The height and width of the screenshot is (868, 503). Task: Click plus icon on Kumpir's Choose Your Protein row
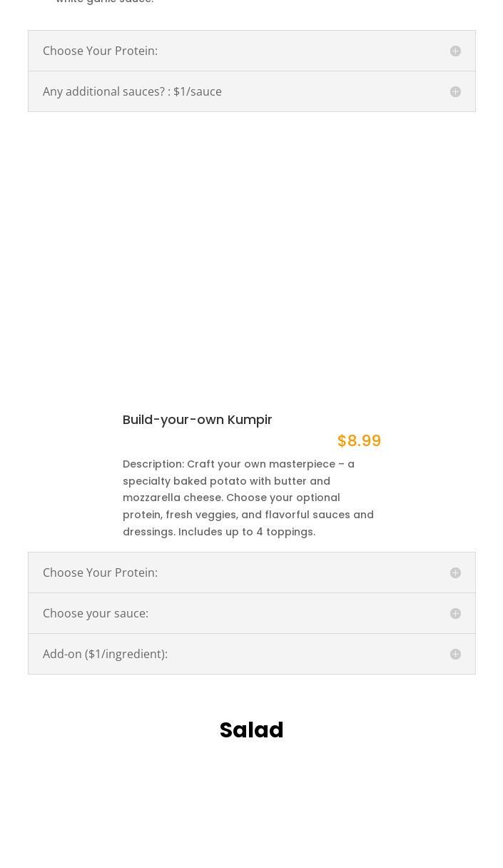455,573
